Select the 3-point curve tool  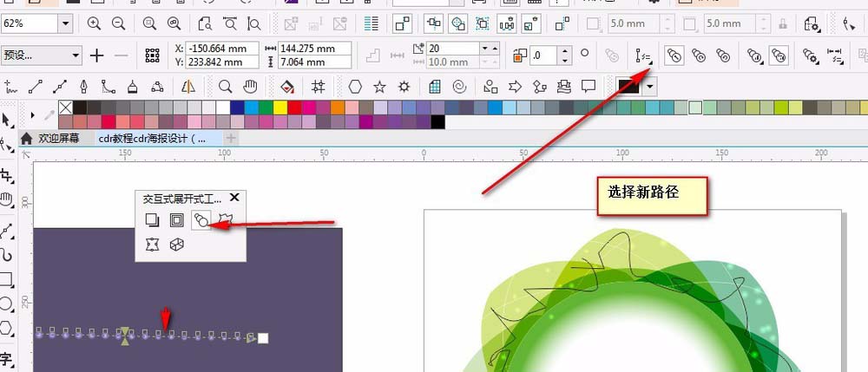(157, 87)
